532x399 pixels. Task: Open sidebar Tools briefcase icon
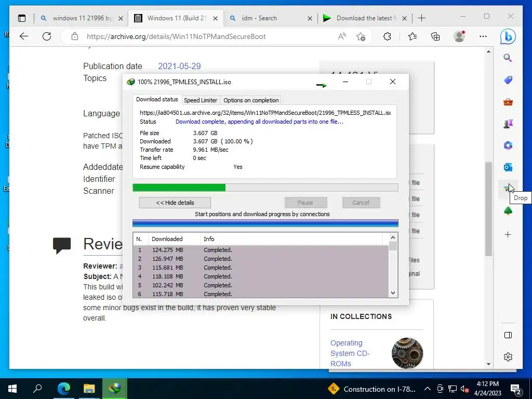pos(508,102)
